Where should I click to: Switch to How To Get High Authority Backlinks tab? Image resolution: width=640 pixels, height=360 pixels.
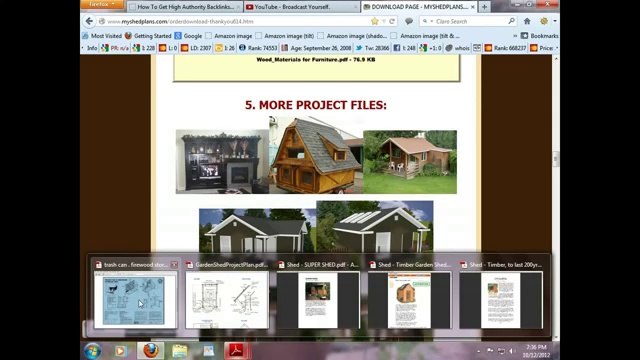coord(184,7)
